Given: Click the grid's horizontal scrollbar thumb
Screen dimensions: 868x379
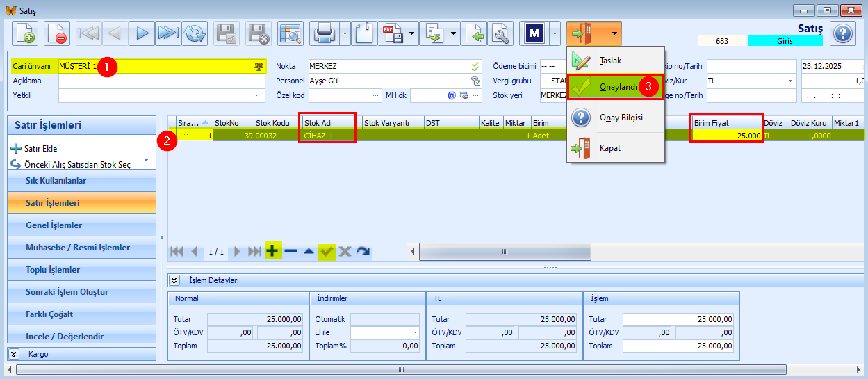Looking at the screenshot, I should pos(505,251).
